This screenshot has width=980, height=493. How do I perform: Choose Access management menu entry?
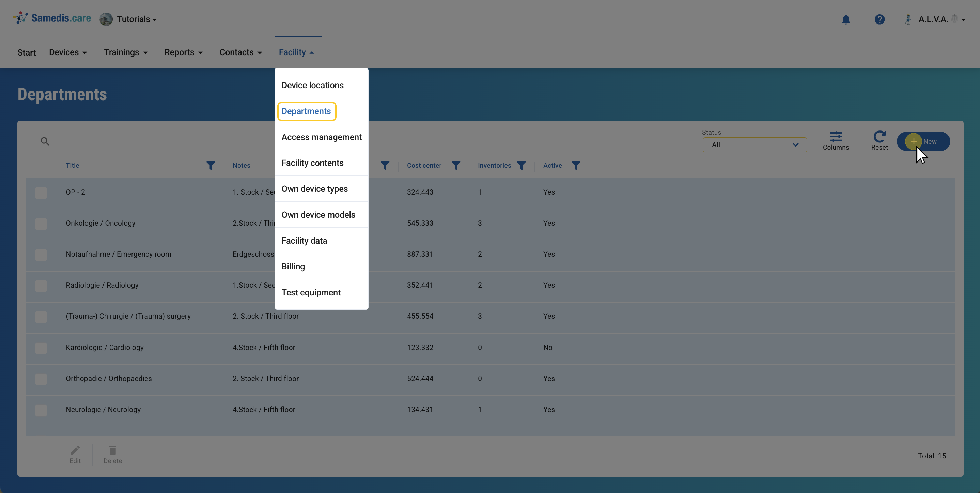pos(321,137)
